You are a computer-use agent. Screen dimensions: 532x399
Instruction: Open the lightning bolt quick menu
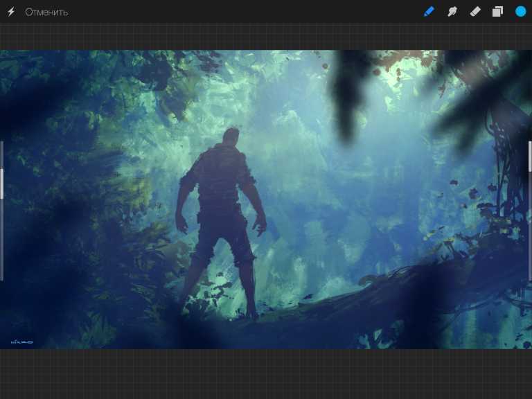click(x=11, y=12)
